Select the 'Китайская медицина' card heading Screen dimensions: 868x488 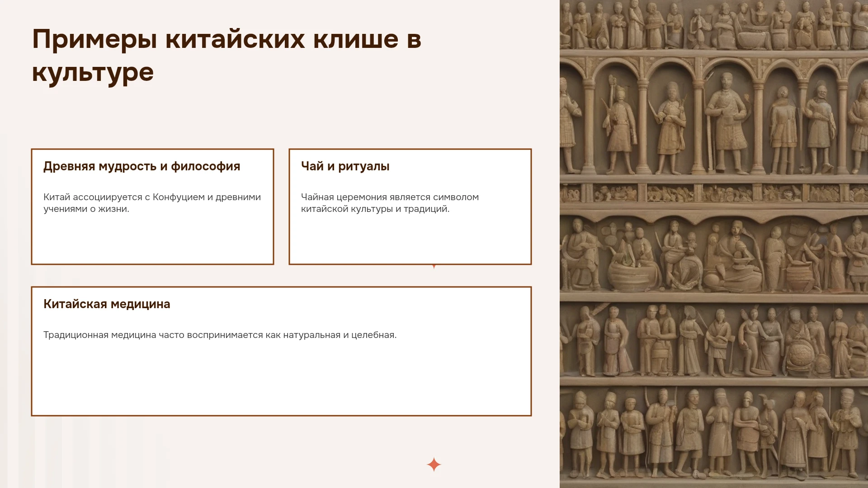[x=107, y=304]
